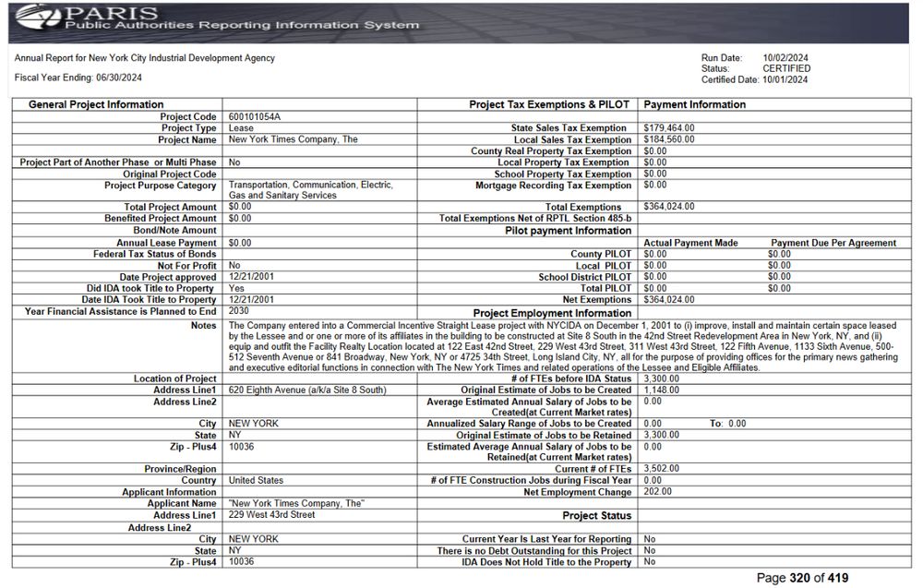Select the applicant name '"New York Times Company, The"'
923x588 pixels.
[296, 503]
